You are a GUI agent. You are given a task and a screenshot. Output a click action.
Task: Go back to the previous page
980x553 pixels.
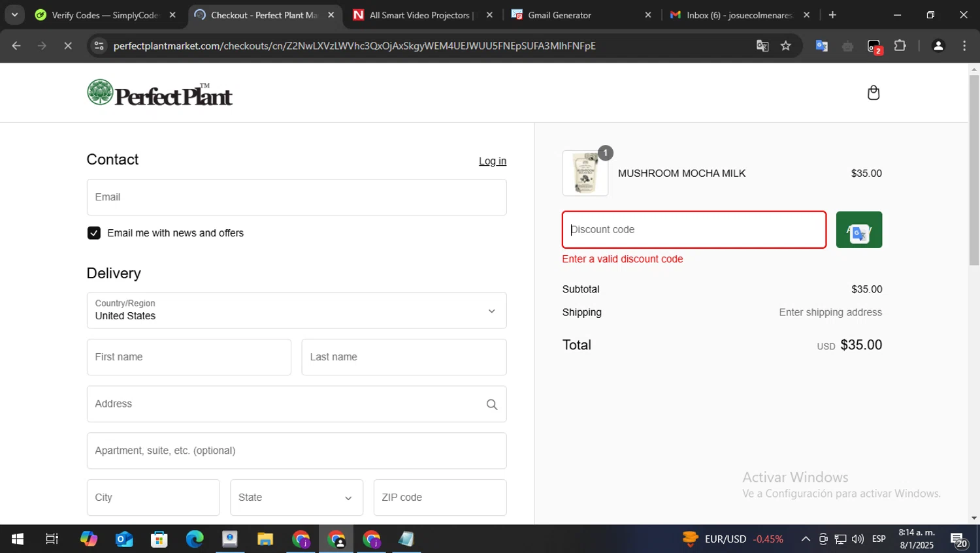click(16, 46)
